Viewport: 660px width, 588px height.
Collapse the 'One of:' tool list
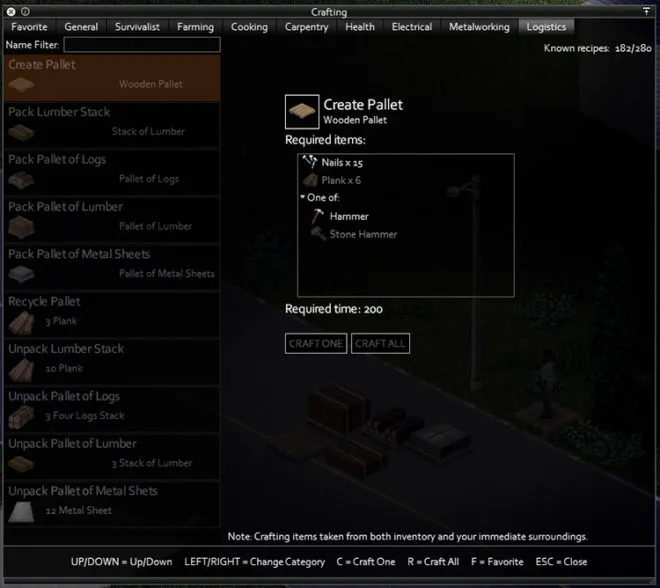pyautogui.click(x=303, y=198)
